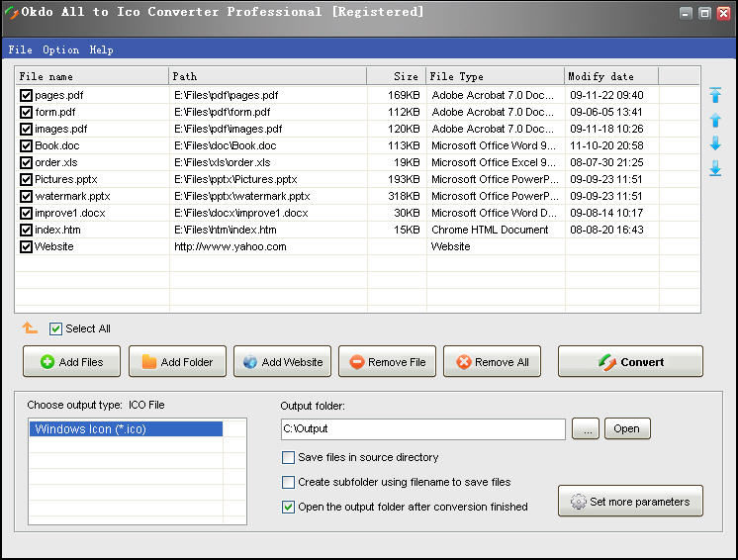Browse for output folder with ellipsis button
The height and width of the screenshot is (560, 738).
[586, 429]
